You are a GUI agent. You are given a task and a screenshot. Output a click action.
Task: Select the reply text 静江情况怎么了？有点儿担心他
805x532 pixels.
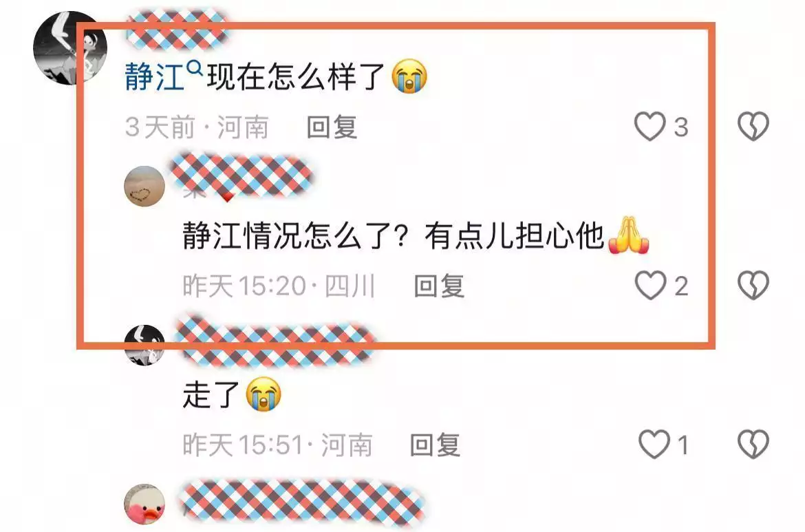click(394, 236)
